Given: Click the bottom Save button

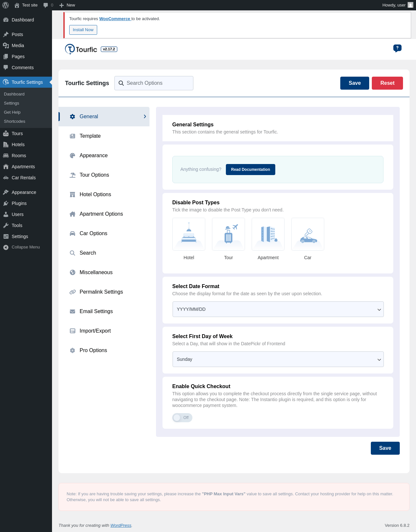Looking at the screenshot, I should (x=385, y=448).
